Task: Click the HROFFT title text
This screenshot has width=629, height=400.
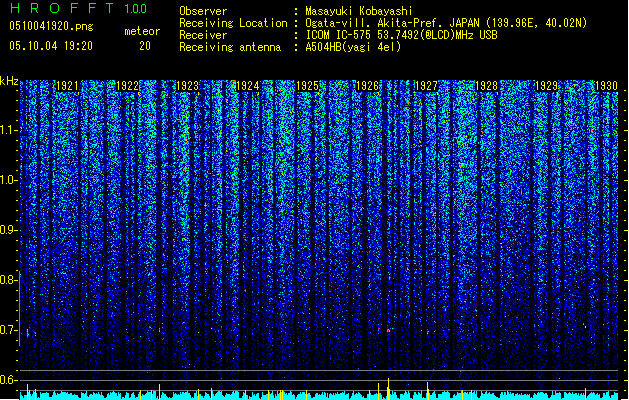Action: (x=63, y=8)
